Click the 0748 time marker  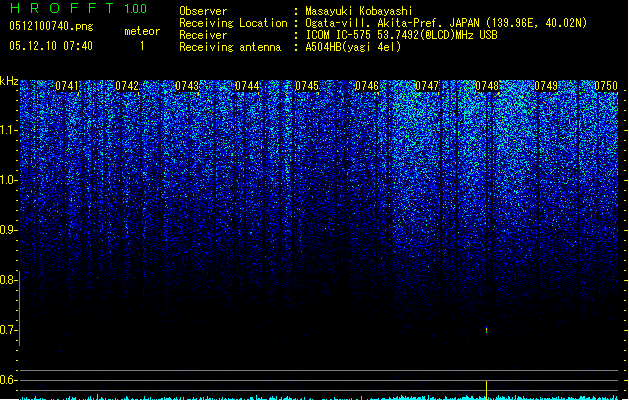click(487, 86)
